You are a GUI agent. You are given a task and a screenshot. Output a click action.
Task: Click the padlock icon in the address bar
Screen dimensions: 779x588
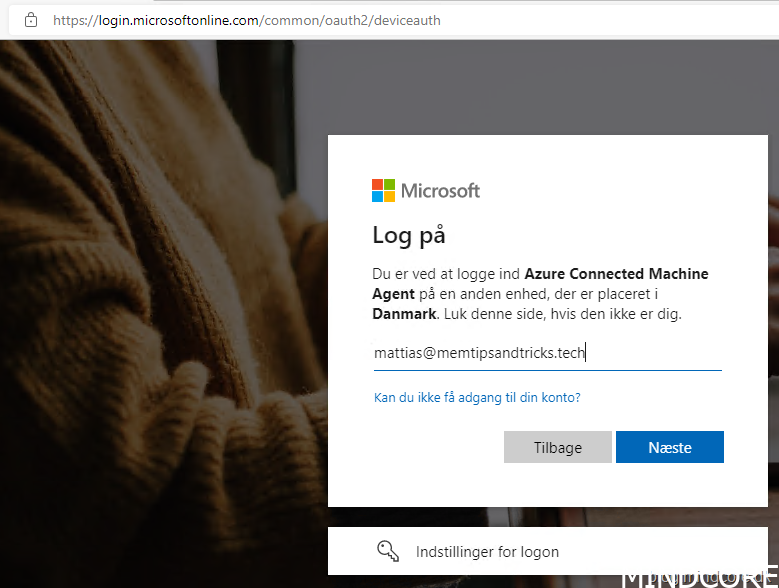pyautogui.click(x=31, y=20)
